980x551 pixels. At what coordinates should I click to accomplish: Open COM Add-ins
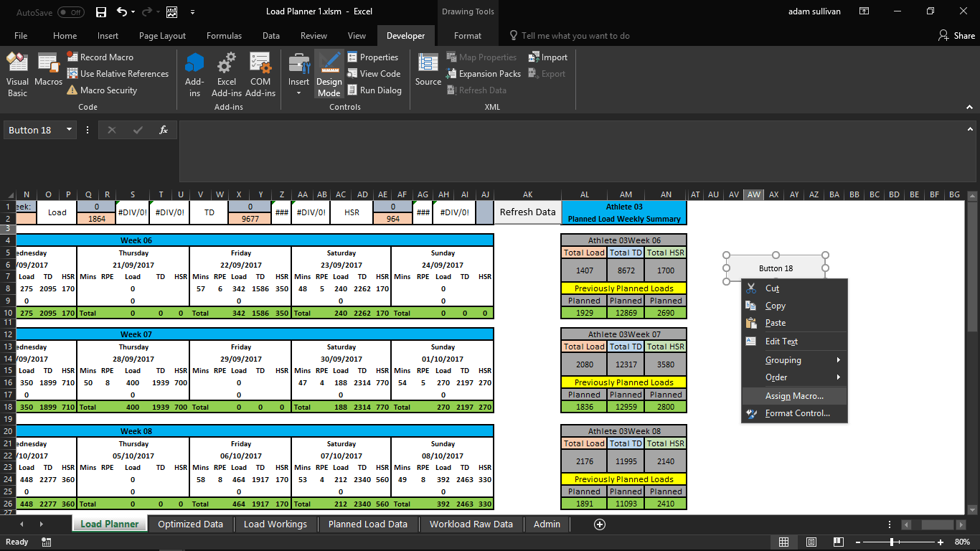point(260,72)
